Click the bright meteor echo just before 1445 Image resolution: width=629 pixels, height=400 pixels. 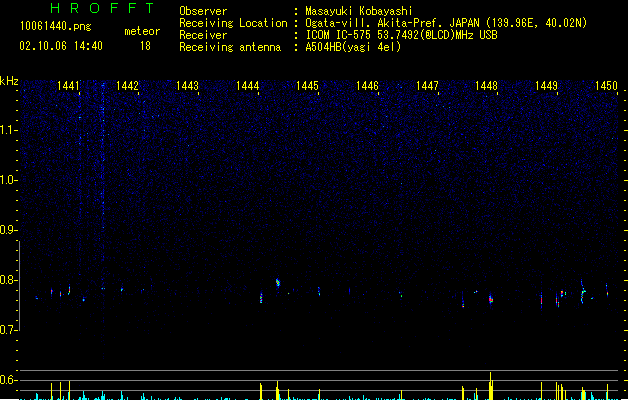pyautogui.click(x=278, y=282)
